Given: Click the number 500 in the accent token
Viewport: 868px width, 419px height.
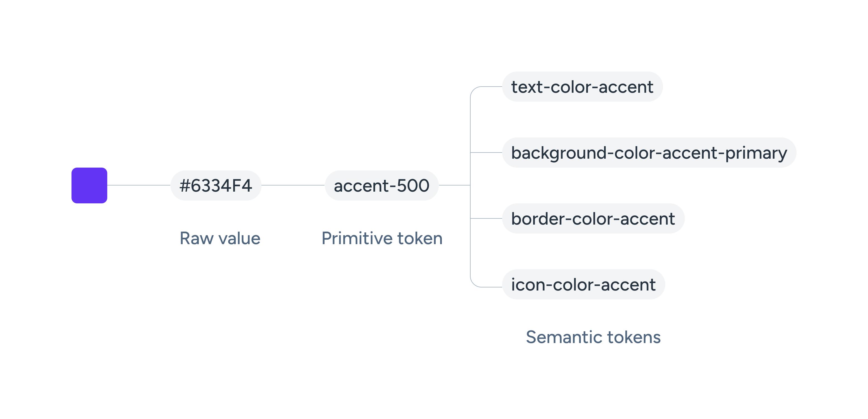Looking at the screenshot, I should click(x=413, y=185).
